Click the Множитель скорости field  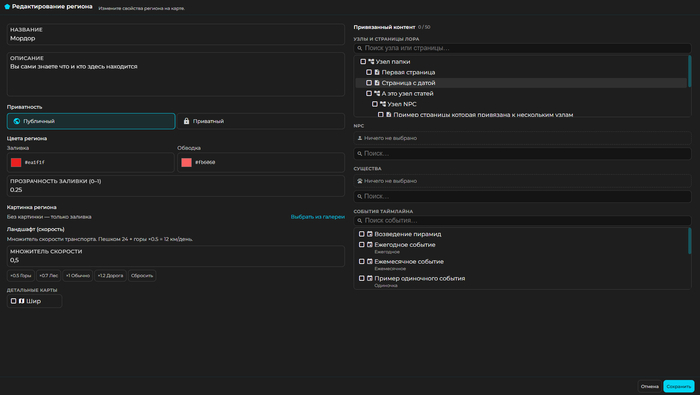pos(176,256)
